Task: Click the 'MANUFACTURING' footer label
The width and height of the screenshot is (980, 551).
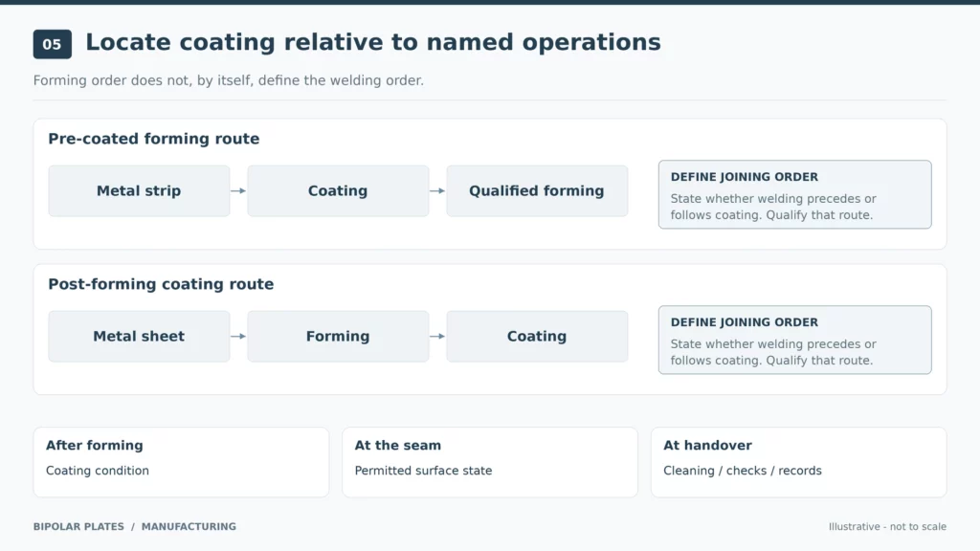Action: coord(189,527)
